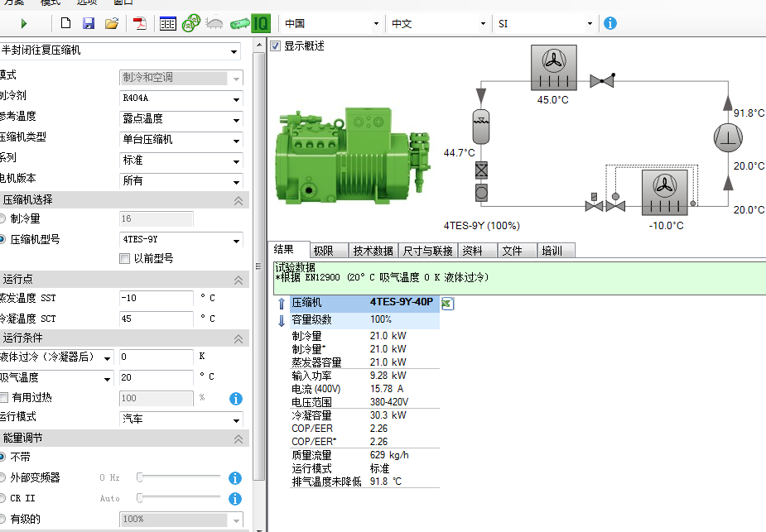The width and height of the screenshot is (766, 532).
Task: Click the 吸气温度 value field
Action: coord(157,376)
